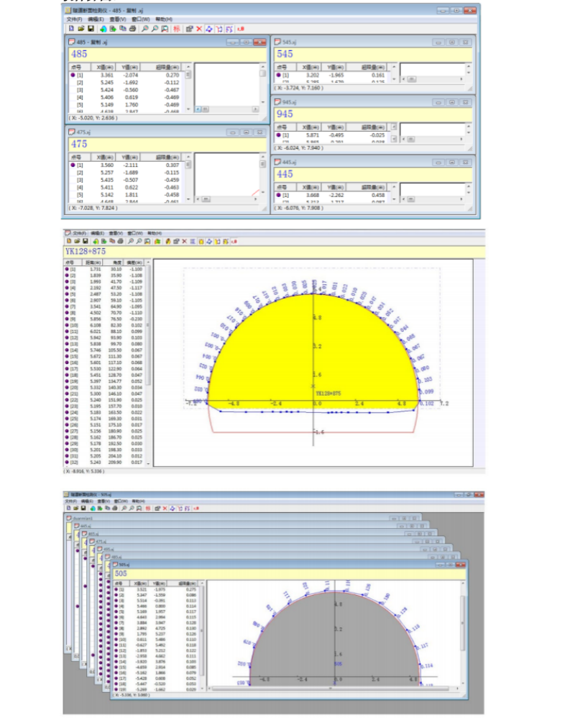
Task: Open 文件(F) menu in the top window
Action: click(x=75, y=19)
